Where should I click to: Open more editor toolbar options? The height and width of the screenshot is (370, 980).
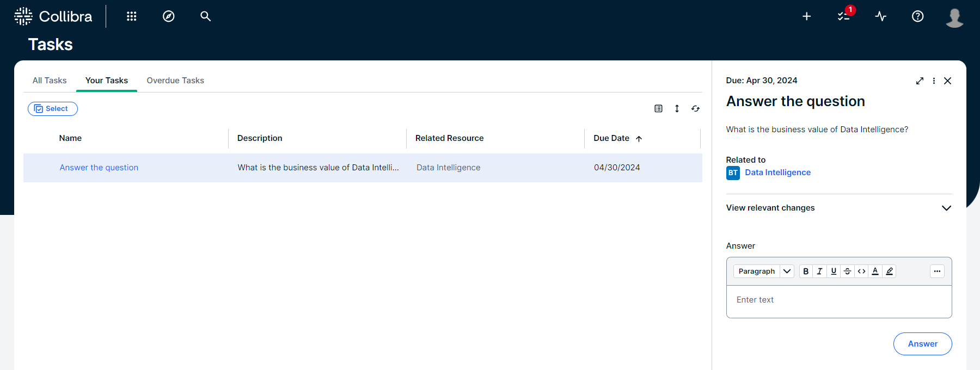coord(937,271)
